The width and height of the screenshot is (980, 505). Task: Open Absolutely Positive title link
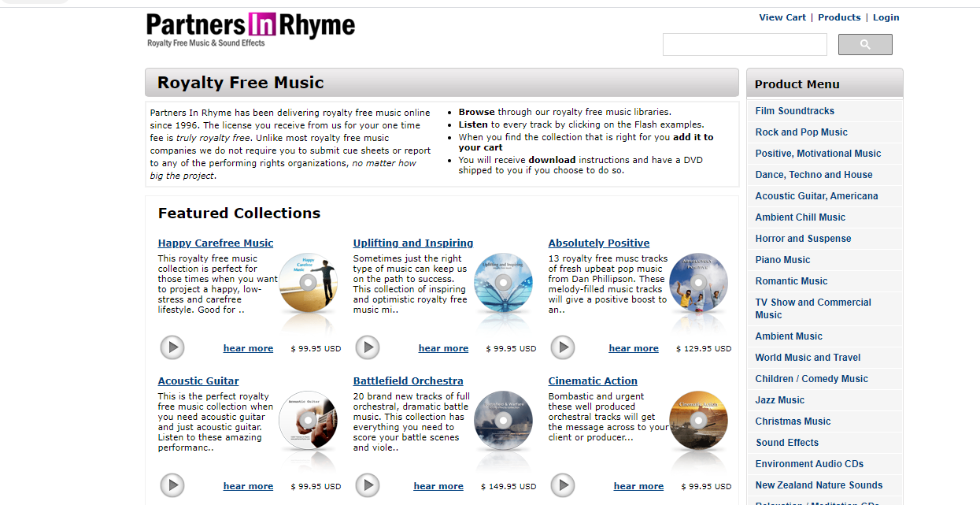click(599, 243)
